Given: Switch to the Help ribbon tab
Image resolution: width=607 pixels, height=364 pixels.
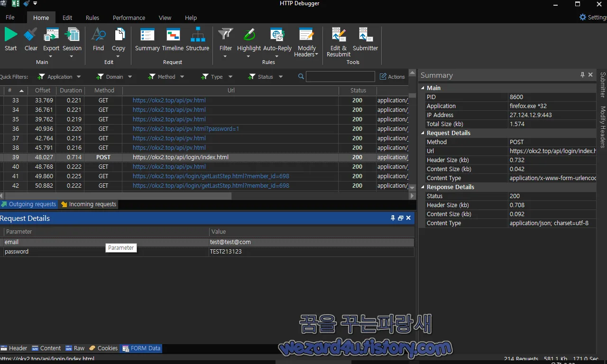Looking at the screenshot, I should 191,18.
